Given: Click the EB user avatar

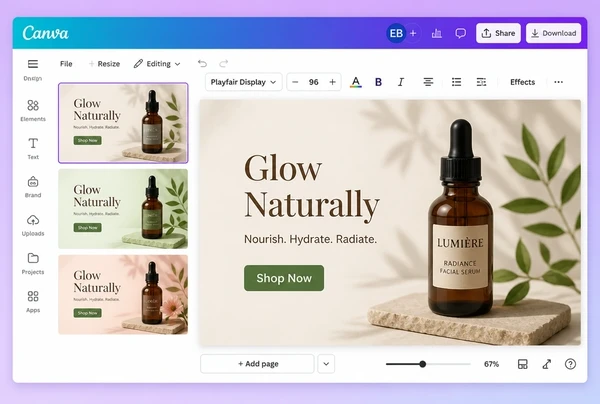Looking at the screenshot, I should (x=396, y=33).
